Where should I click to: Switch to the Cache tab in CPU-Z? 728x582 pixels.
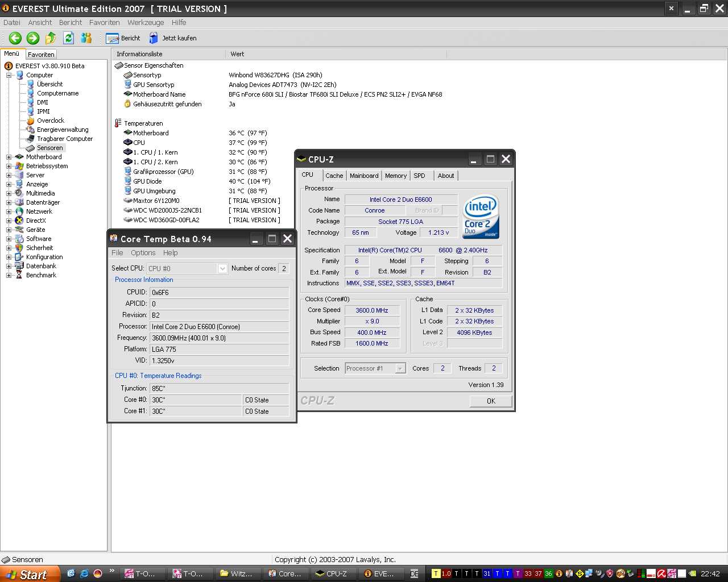tap(334, 176)
